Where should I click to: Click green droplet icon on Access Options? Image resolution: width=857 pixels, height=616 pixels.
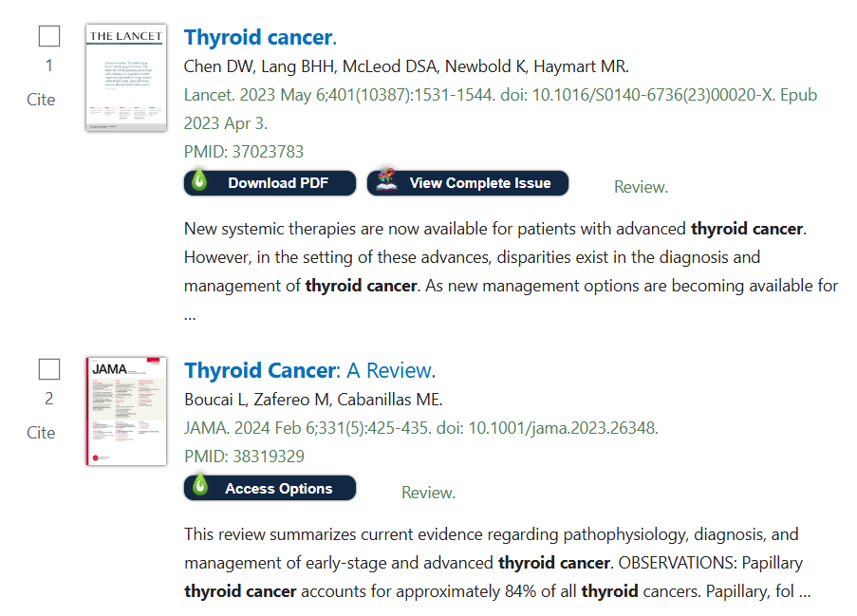pyautogui.click(x=200, y=484)
